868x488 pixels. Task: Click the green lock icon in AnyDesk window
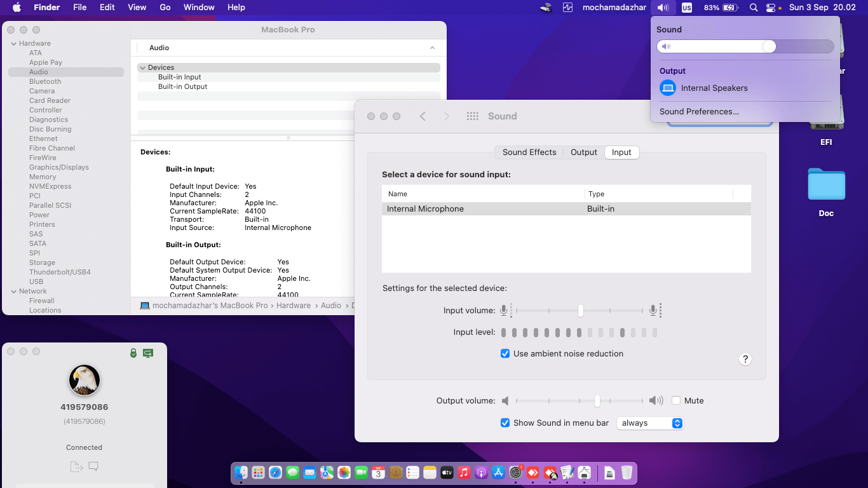point(133,353)
